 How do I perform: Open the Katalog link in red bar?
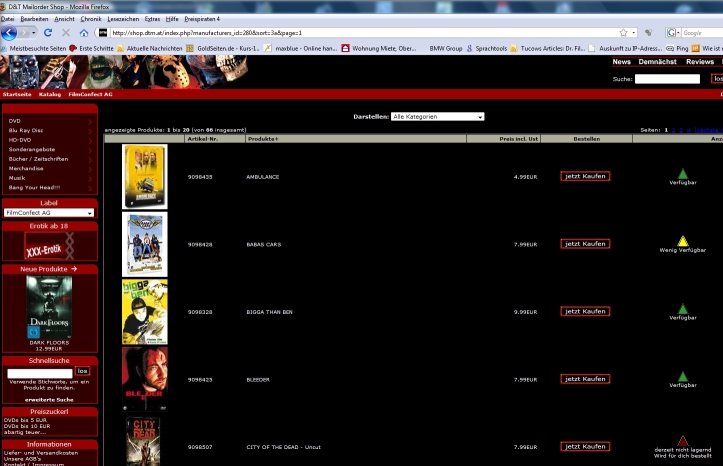[x=50, y=94]
